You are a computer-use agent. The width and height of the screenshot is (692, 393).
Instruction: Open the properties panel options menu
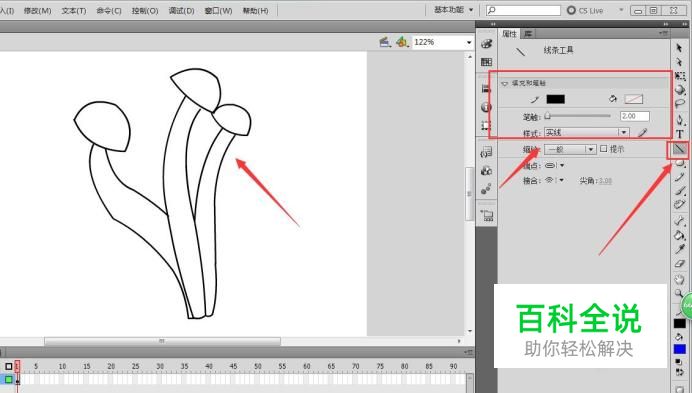coord(663,33)
